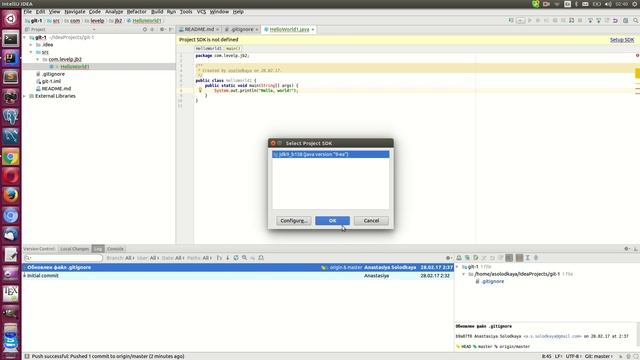
Task: Open Paths filter dropdown in log
Action: pyautogui.click(x=199, y=258)
